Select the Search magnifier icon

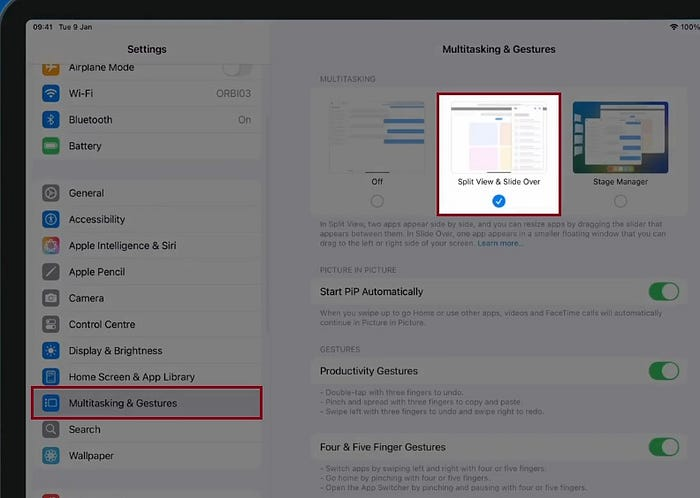coord(51,429)
